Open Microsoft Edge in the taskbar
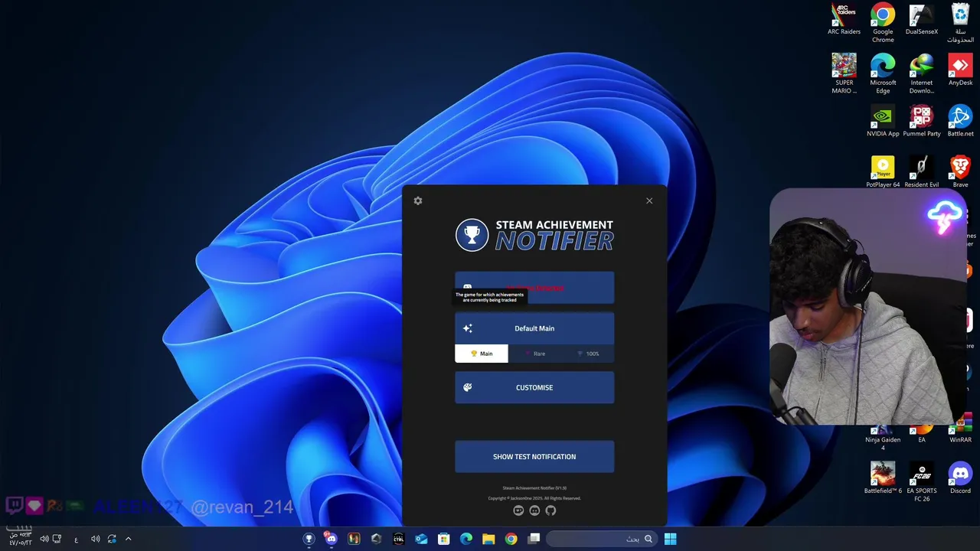The width and height of the screenshot is (980, 551). 466,539
